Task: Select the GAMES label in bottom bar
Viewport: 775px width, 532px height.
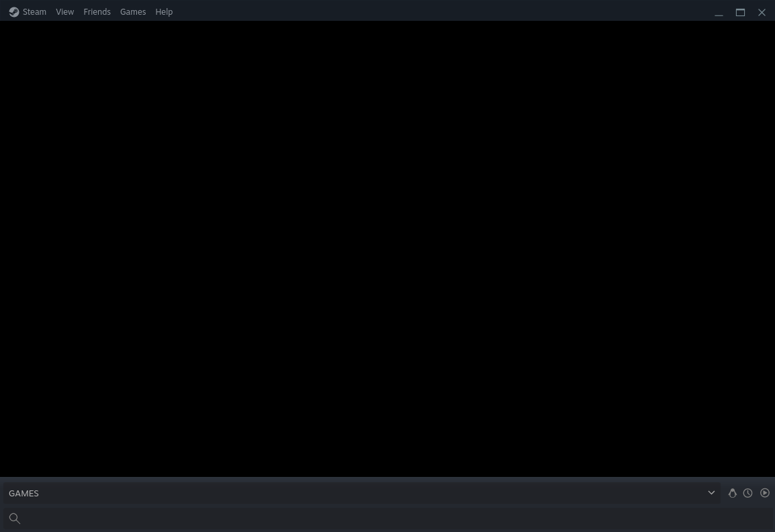Action: click(x=24, y=493)
